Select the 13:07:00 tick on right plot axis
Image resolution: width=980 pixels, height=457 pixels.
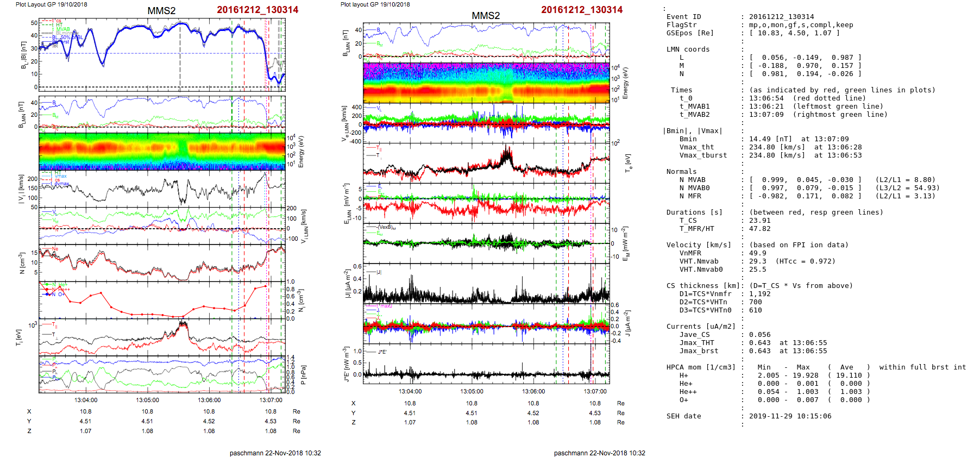[595, 391]
